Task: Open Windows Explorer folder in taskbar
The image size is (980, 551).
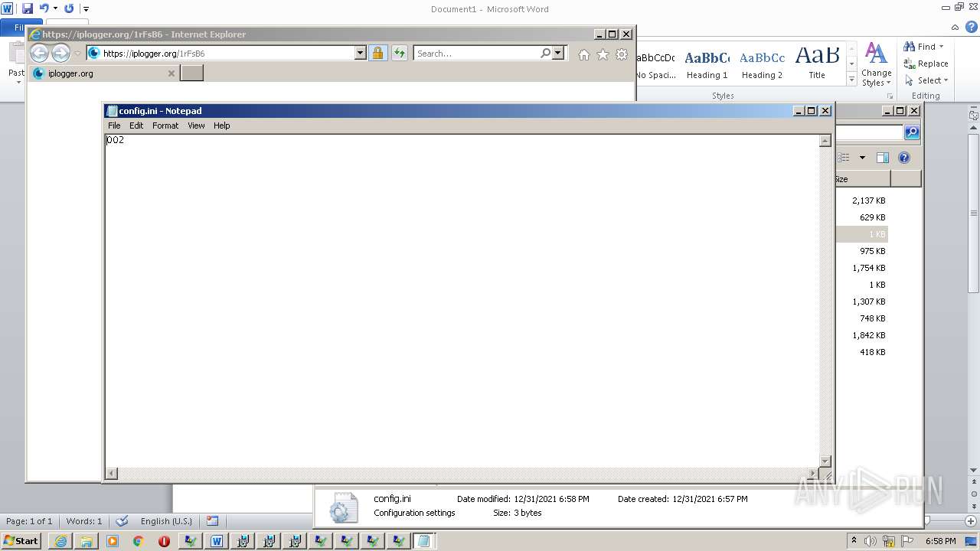Action: (x=87, y=541)
